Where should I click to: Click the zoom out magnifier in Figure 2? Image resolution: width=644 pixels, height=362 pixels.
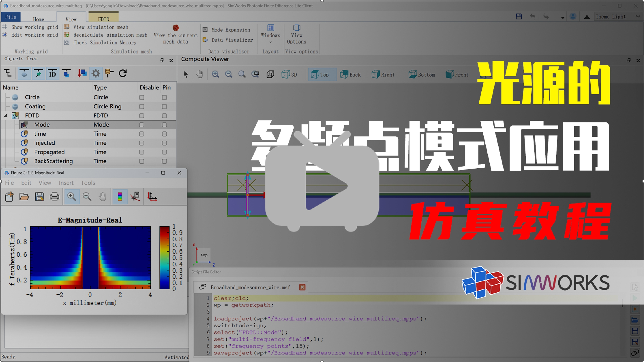tap(87, 197)
